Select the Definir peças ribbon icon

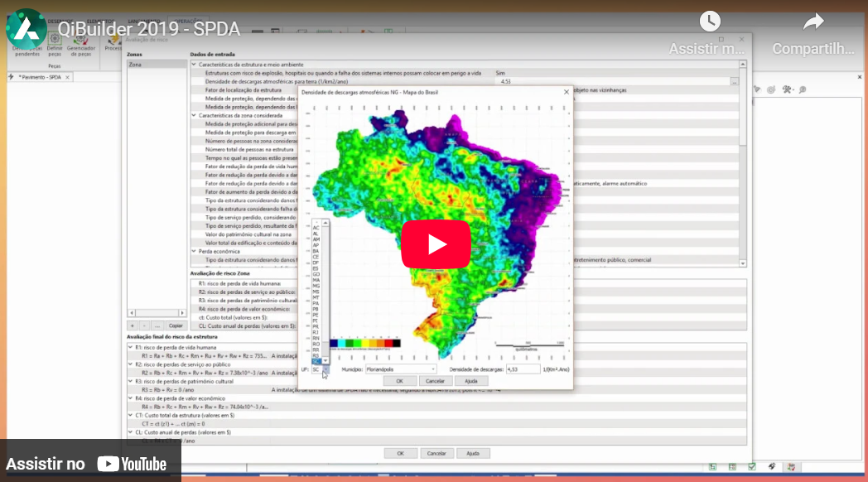tap(55, 44)
